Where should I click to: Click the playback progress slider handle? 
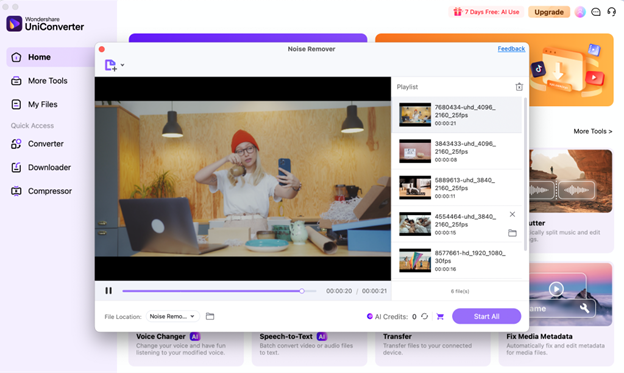[x=302, y=291]
